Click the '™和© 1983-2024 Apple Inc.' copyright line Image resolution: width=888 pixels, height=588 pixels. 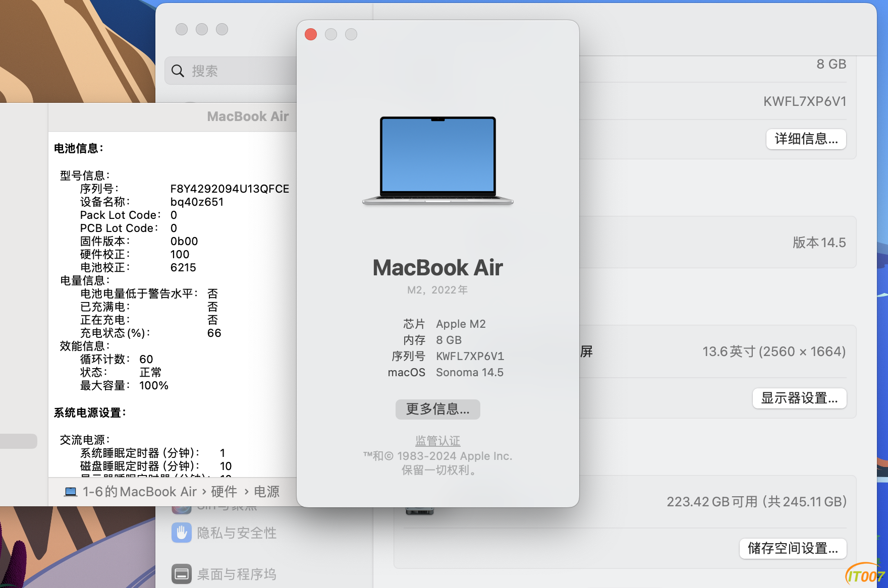click(438, 456)
